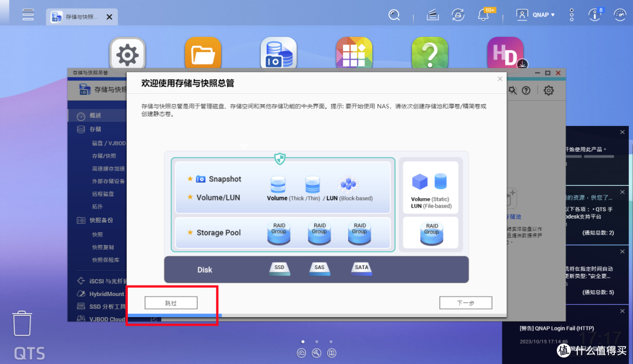Select 拓扑 in the sidebar
633x364 pixels.
pos(97,206)
